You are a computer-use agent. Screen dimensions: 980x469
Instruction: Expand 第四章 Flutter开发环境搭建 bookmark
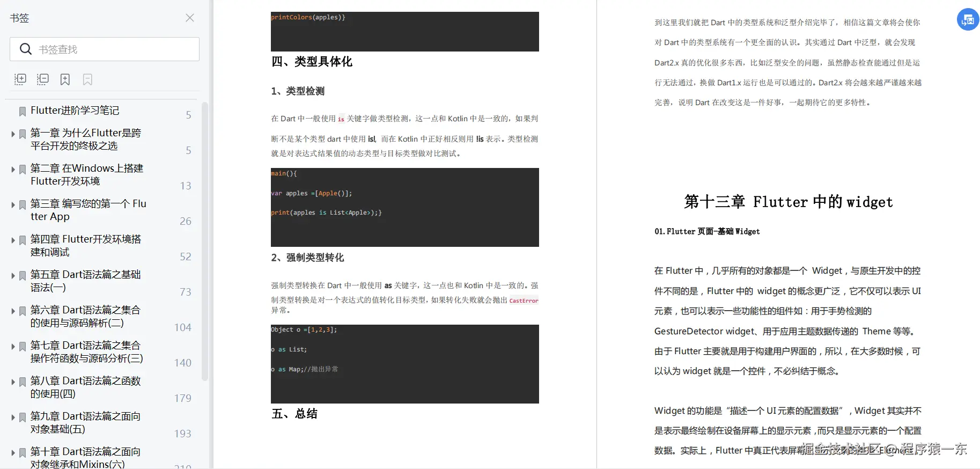pyautogui.click(x=13, y=240)
